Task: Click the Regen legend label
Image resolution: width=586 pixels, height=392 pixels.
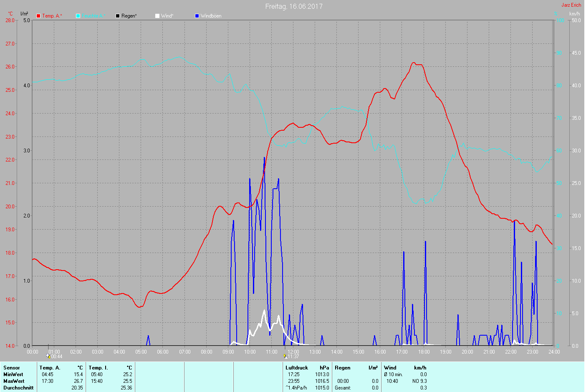Action: pos(129,16)
